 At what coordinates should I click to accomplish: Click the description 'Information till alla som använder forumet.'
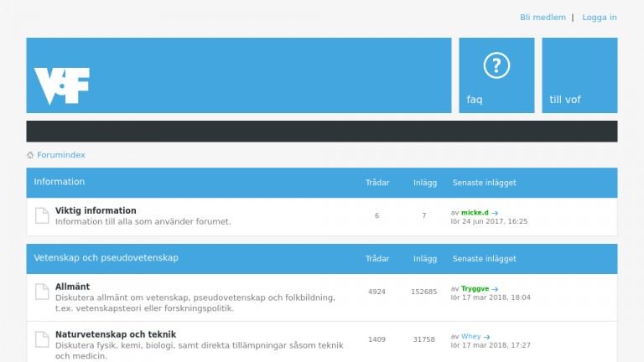[x=143, y=221]
